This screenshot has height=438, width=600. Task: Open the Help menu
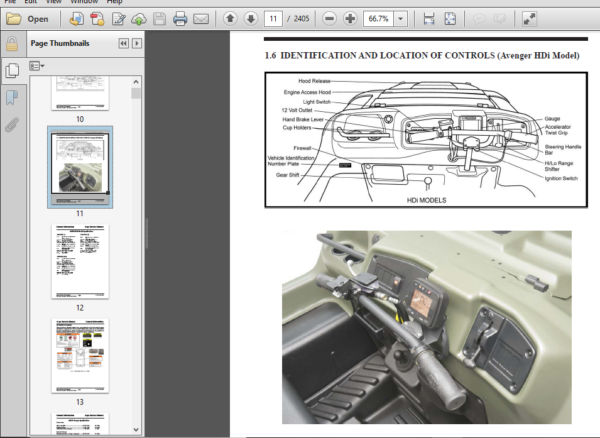point(114,2)
